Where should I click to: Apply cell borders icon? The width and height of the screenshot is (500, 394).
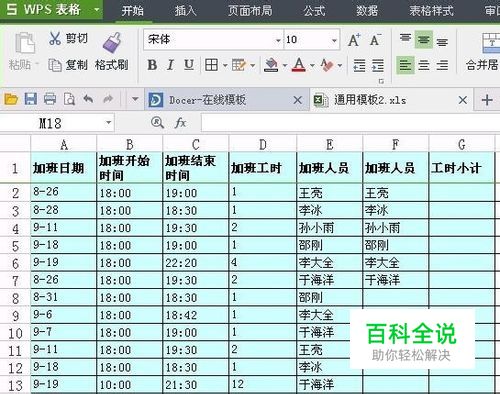coord(211,65)
